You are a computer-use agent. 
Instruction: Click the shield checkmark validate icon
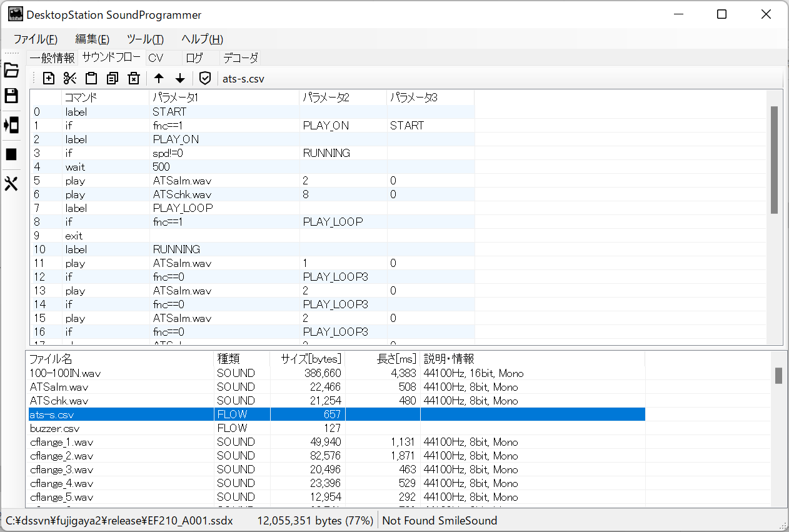(x=204, y=78)
